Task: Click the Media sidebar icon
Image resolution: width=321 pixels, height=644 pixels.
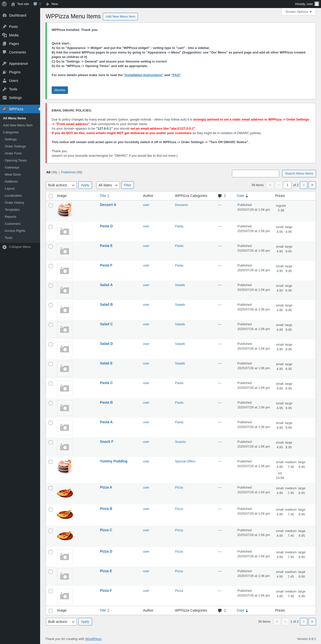Action: (5, 35)
